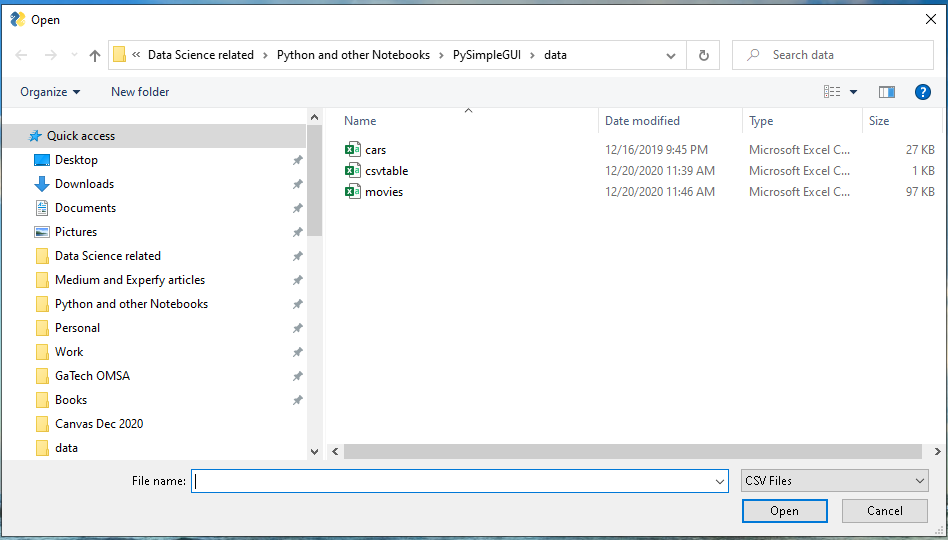Click the csvtable file icon
Viewport: 948px width, 540px height.
point(352,171)
